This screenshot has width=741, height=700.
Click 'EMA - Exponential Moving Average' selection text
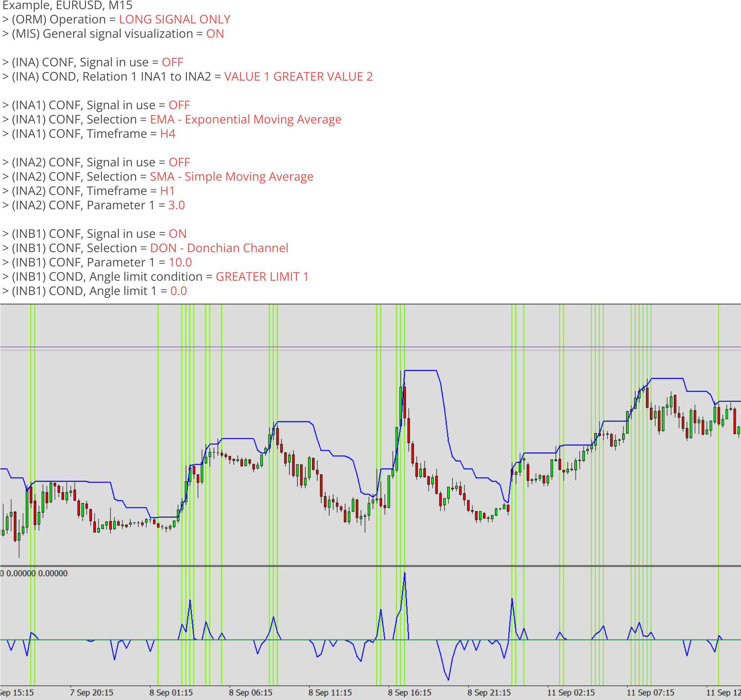(246, 120)
